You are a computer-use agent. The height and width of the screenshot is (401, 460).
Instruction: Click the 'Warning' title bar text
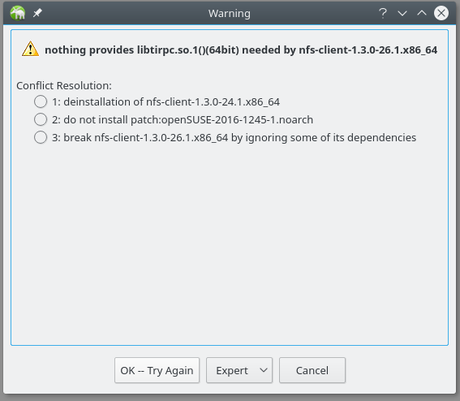229,13
